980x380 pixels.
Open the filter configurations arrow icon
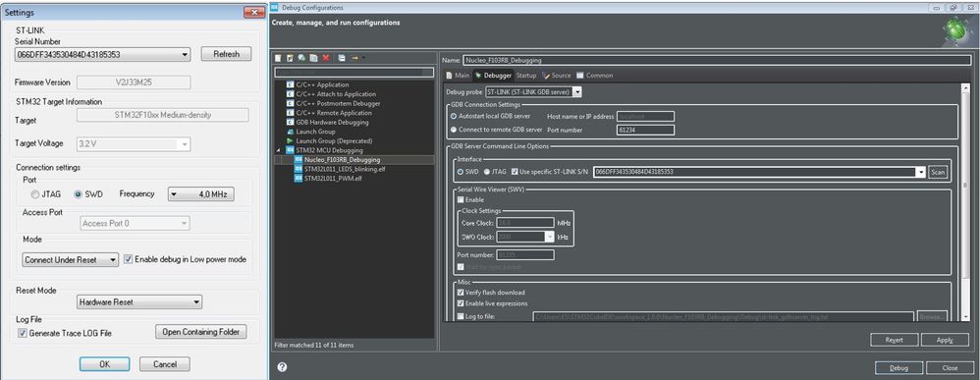pyautogui.click(x=356, y=58)
